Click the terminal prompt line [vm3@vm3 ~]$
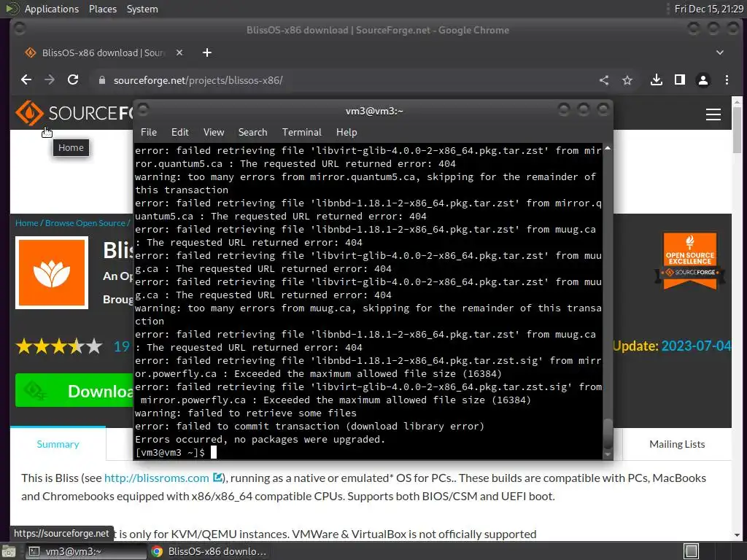This screenshot has width=747, height=560. 170,452
